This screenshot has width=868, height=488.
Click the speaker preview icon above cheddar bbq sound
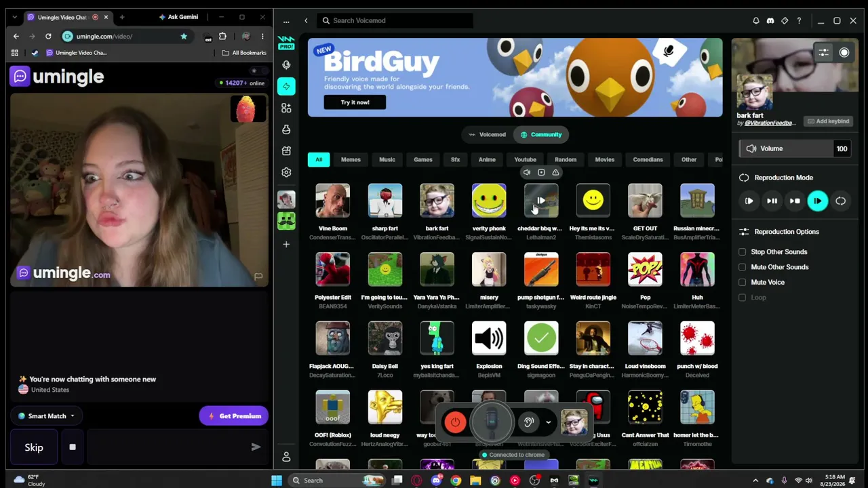[527, 172]
